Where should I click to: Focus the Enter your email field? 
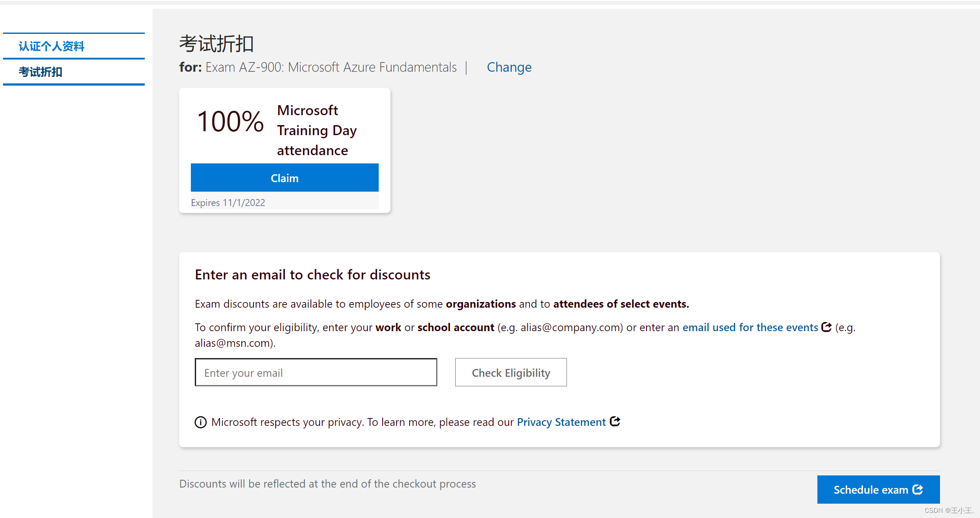[x=316, y=372]
